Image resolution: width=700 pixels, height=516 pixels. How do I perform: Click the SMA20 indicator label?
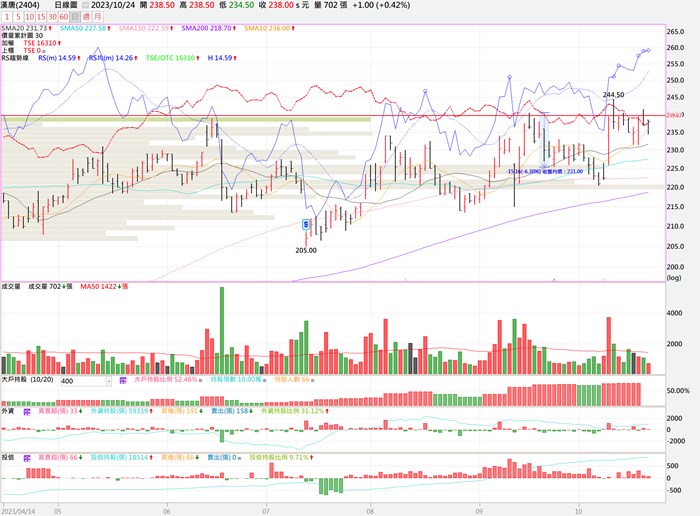click(27, 29)
